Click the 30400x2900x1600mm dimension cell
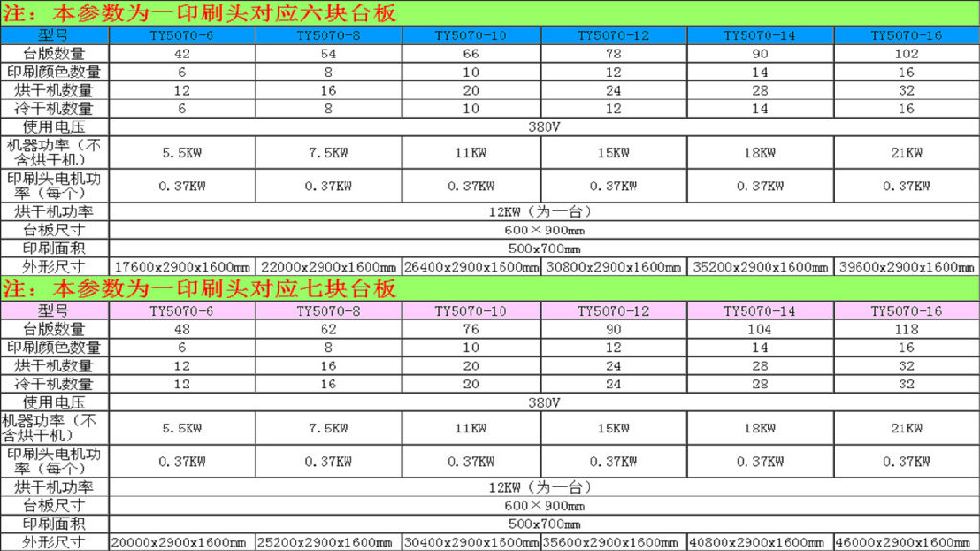Screen dimensions: 980x551 [470, 542]
